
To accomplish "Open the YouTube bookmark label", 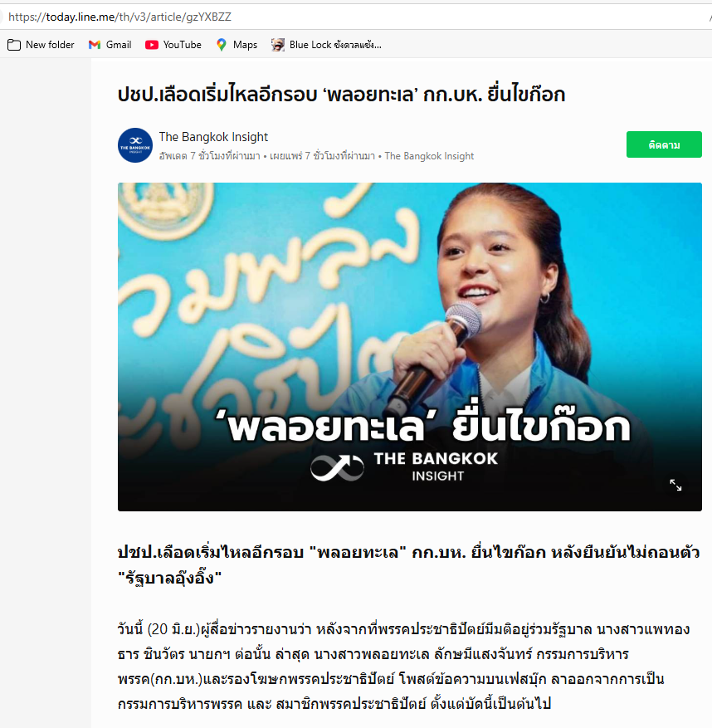I will click(183, 45).
